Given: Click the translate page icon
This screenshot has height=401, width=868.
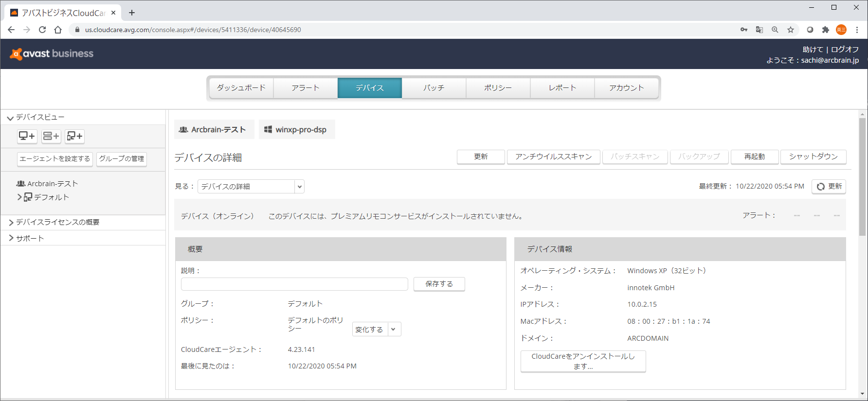Looking at the screenshot, I should point(759,30).
